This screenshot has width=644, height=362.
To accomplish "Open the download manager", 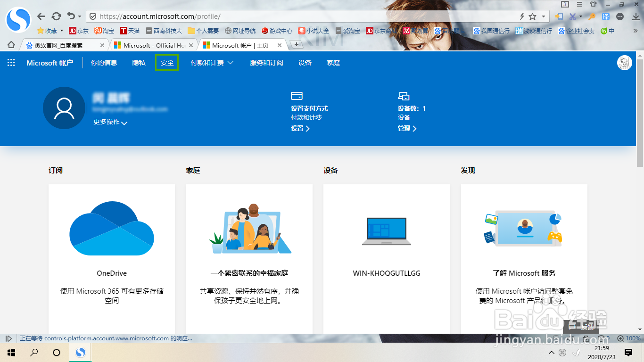I will pyautogui.click(x=636, y=16).
